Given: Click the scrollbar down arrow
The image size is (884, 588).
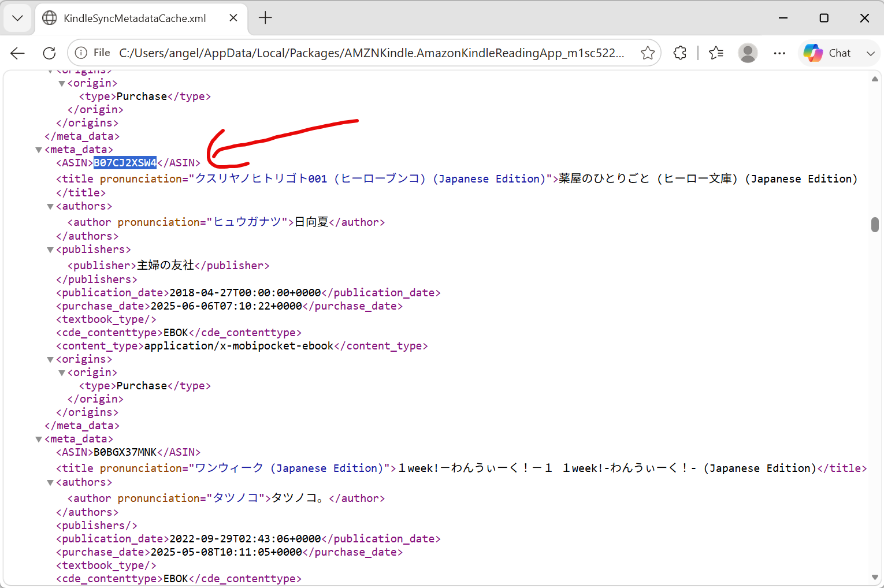Looking at the screenshot, I should tap(875, 577).
